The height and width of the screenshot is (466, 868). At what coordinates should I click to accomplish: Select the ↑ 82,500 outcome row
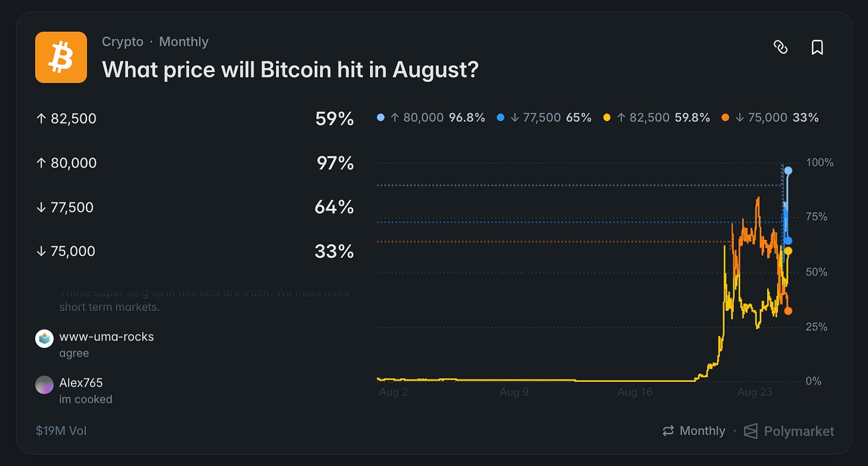(194, 119)
